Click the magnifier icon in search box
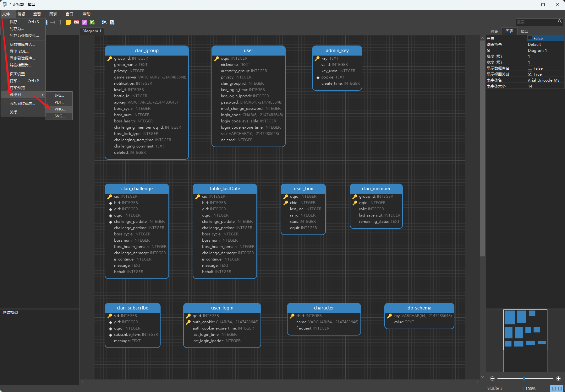 coord(560,22)
